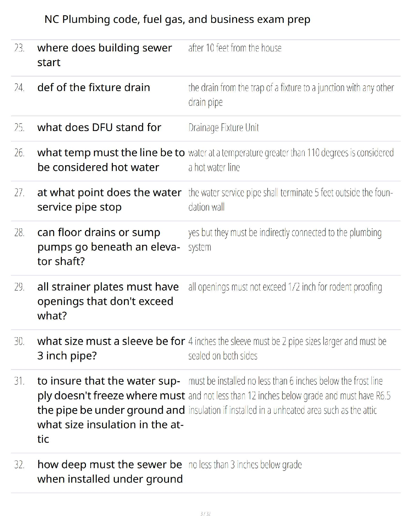The width and height of the screenshot is (411, 532).
Task: Click the 'indirectly connected' answer text
Action: tap(285, 239)
